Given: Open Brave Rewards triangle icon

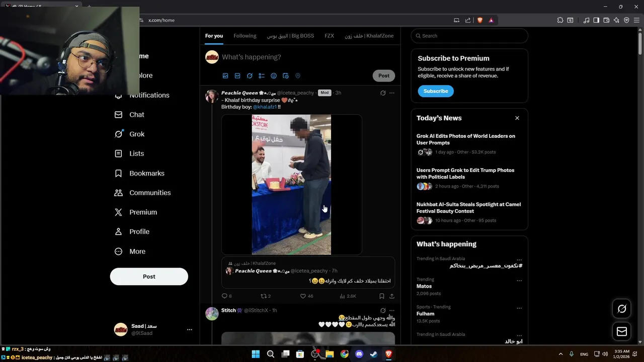Looking at the screenshot, I should coord(491,20).
